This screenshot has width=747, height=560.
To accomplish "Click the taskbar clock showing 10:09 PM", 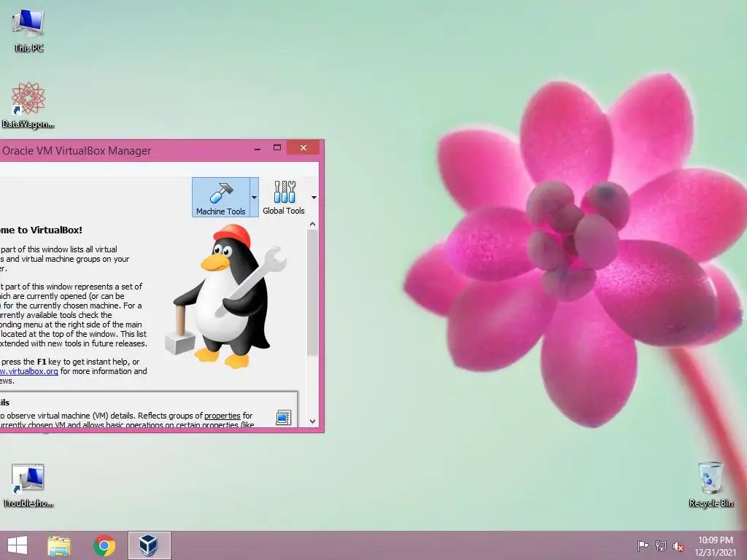I will 715,546.
